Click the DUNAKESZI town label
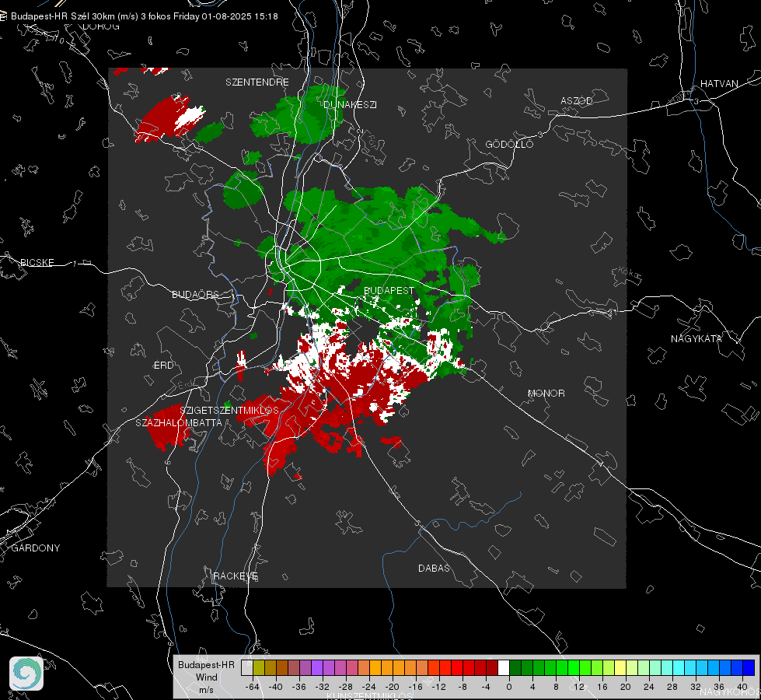Viewport: 761px width, 700px height. (350, 104)
